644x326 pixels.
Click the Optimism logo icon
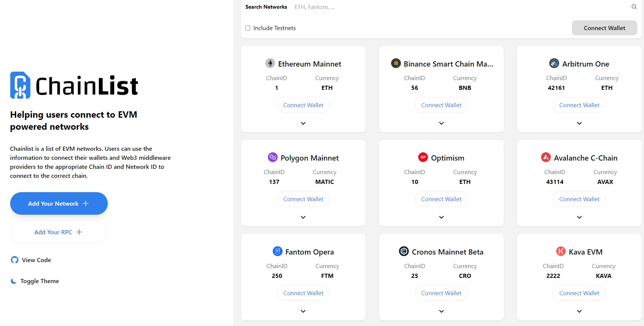tap(423, 157)
